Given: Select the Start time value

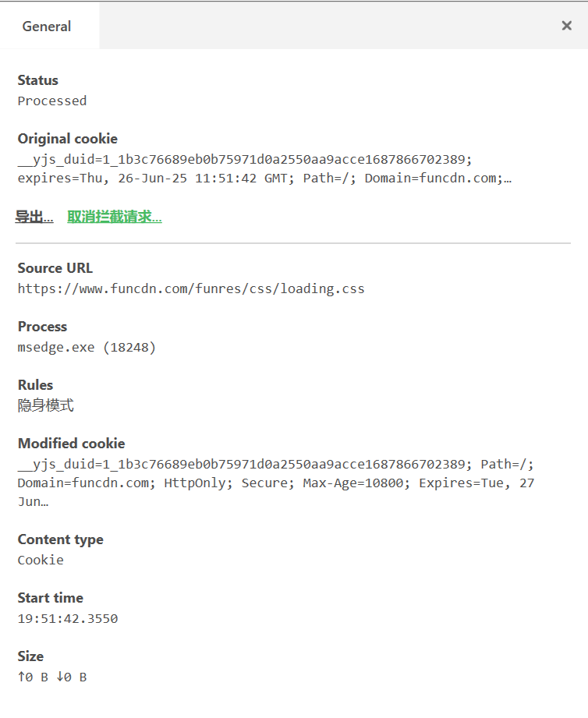Looking at the screenshot, I should 68,618.
